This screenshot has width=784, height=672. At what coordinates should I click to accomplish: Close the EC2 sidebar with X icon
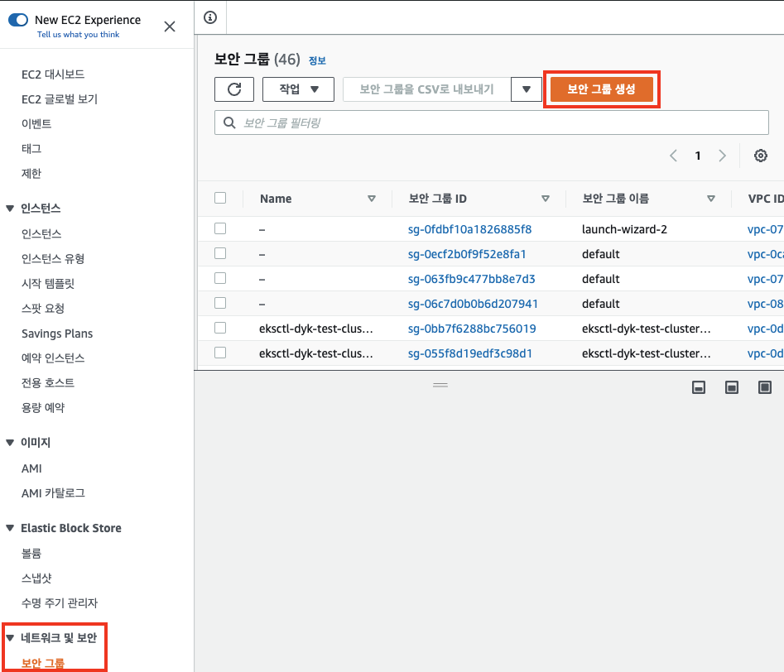170,26
